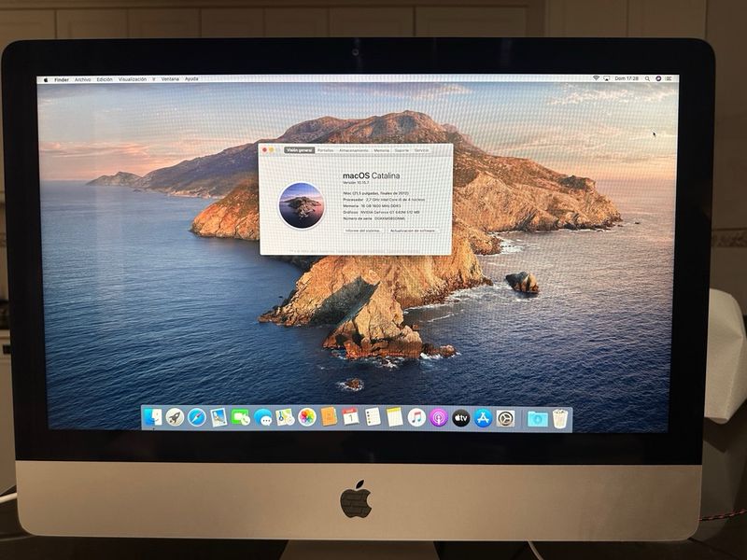Launch Launchpad rocket icon in dock
The height and width of the screenshot is (560, 747).
click(175, 417)
